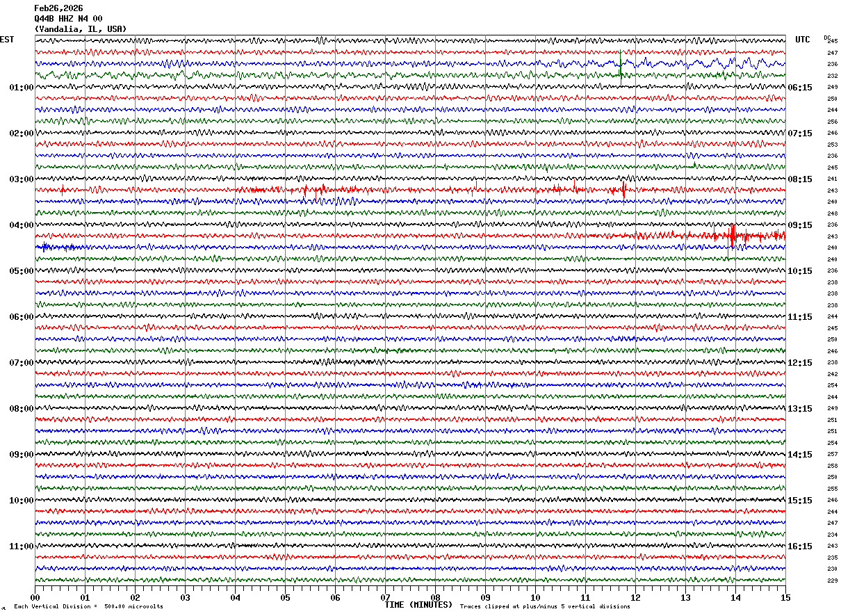Click the 09:15 UTC time label

click(x=801, y=225)
